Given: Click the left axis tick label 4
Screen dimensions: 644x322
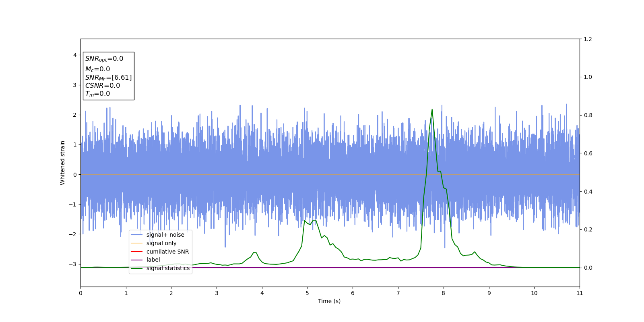Looking at the screenshot, I should [74, 55].
